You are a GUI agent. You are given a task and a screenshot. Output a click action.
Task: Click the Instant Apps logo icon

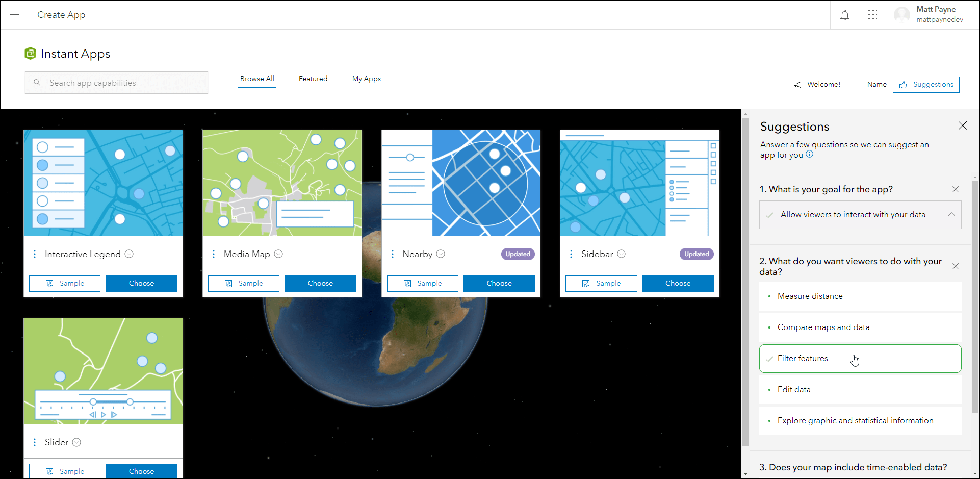(x=31, y=54)
